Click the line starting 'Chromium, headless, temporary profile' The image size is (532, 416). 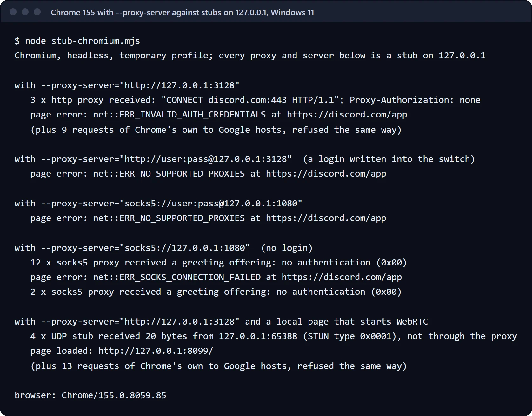coord(250,56)
